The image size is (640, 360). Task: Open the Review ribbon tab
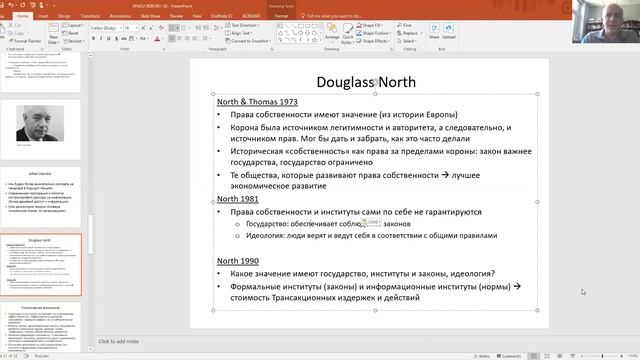point(176,16)
